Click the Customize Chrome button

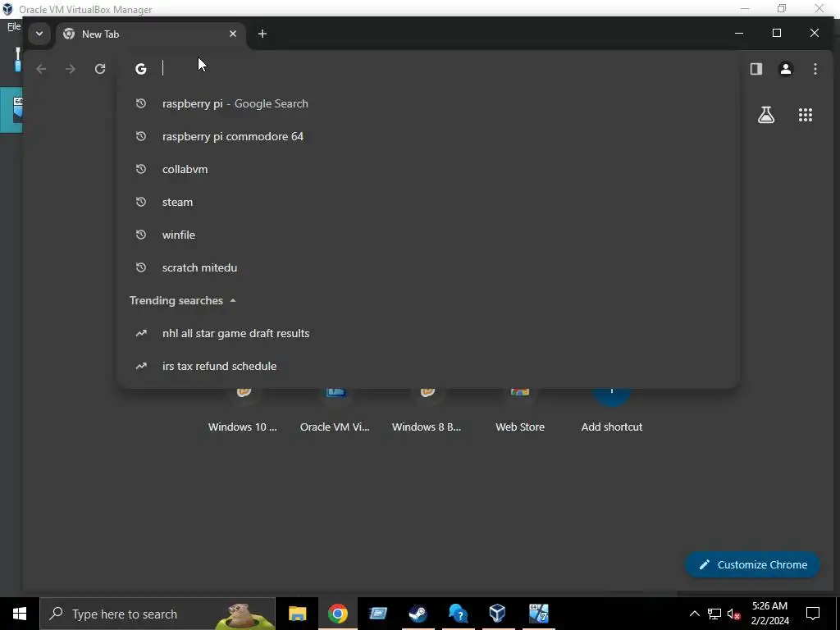[x=753, y=564]
